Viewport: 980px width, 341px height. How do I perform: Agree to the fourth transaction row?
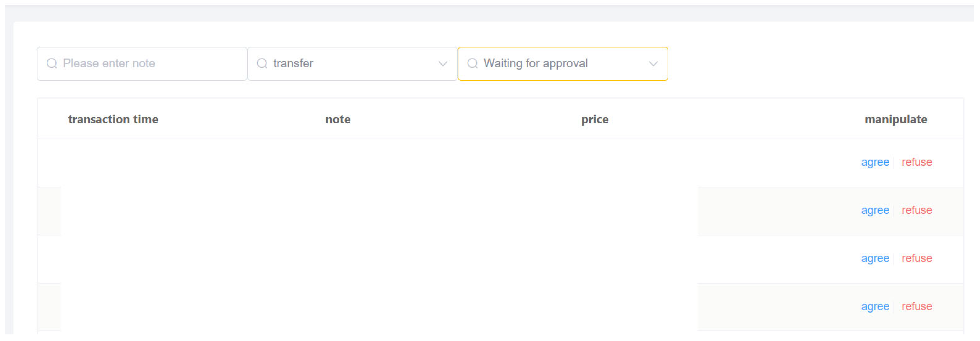pos(875,307)
